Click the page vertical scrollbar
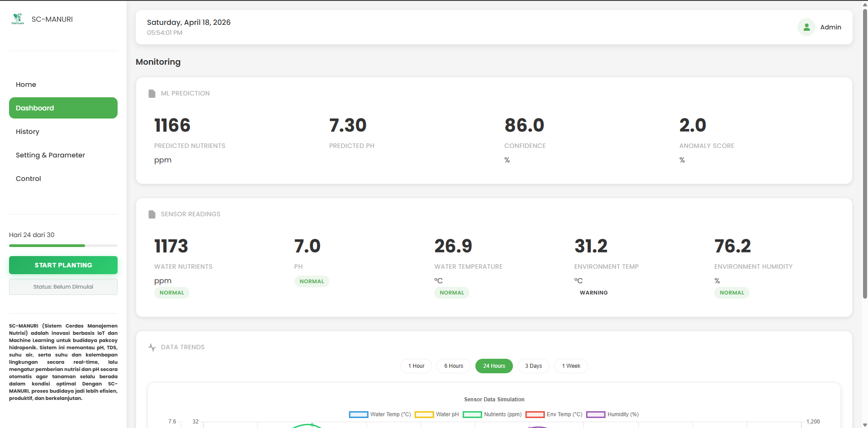The width and height of the screenshot is (868, 428). 865,154
